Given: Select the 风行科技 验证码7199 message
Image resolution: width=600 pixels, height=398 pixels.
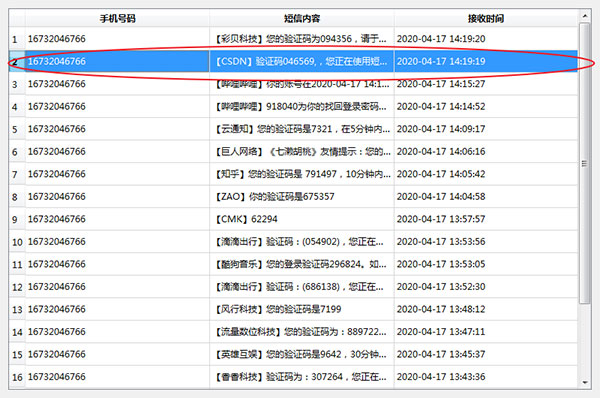Looking at the screenshot, I should (x=302, y=309).
